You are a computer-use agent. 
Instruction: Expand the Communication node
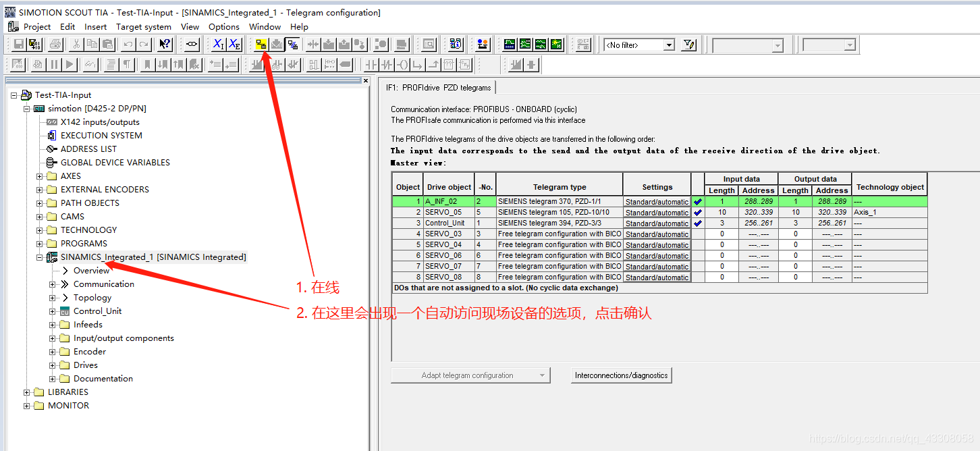[53, 284]
